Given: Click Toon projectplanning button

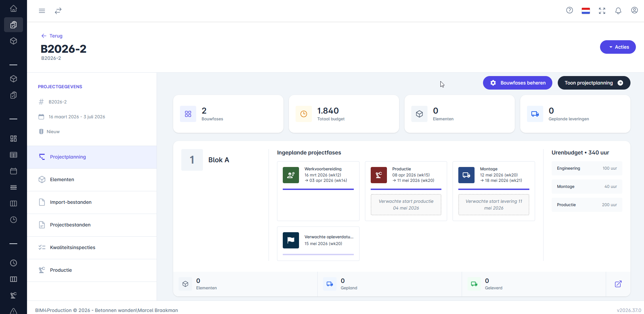Looking at the screenshot, I should click(x=594, y=83).
